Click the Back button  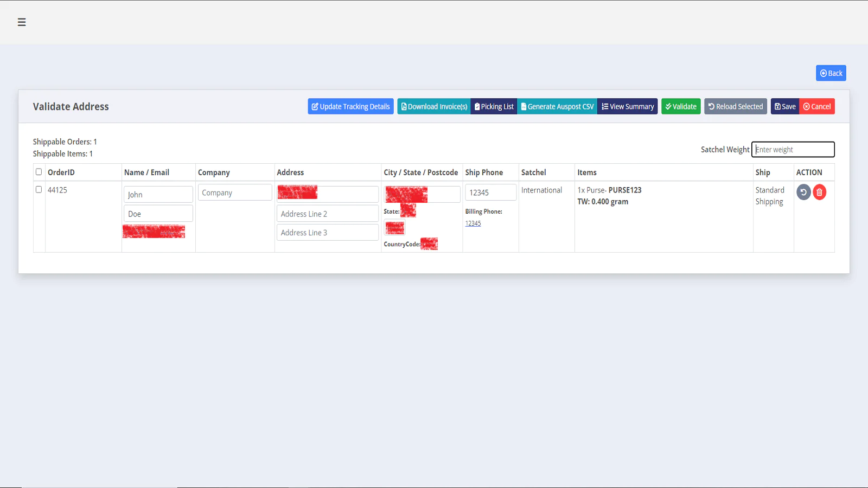(x=831, y=73)
